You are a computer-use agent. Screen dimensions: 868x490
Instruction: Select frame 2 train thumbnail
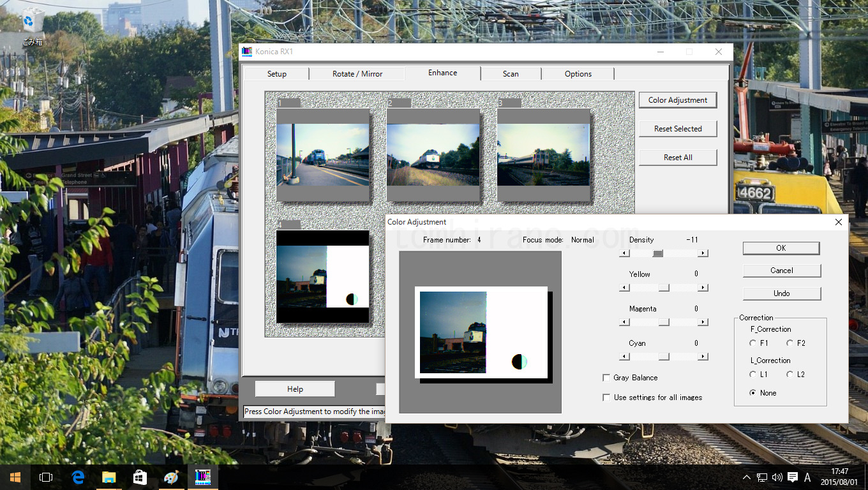(x=433, y=154)
